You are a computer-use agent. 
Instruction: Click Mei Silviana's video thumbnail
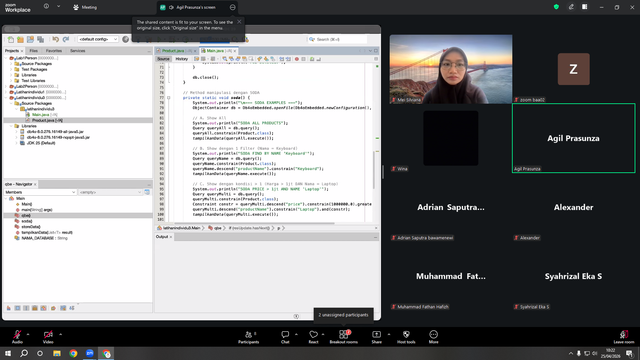[x=451, y=69]
